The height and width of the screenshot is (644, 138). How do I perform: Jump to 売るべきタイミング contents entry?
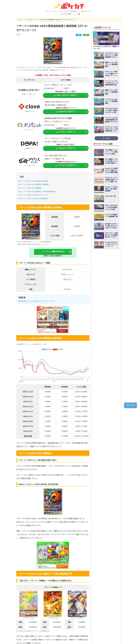point(34,195)
